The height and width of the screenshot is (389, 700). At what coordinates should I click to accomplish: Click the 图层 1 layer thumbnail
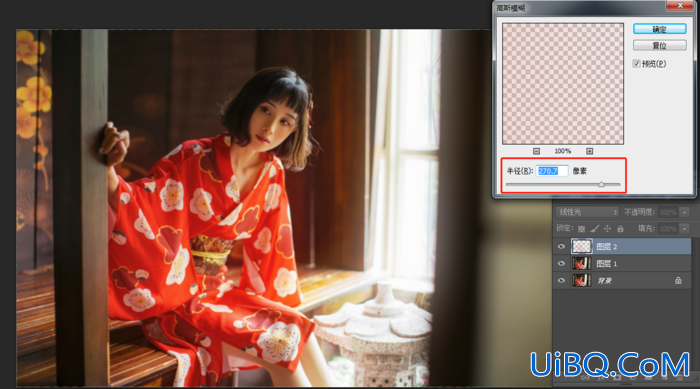click(582, 264)
